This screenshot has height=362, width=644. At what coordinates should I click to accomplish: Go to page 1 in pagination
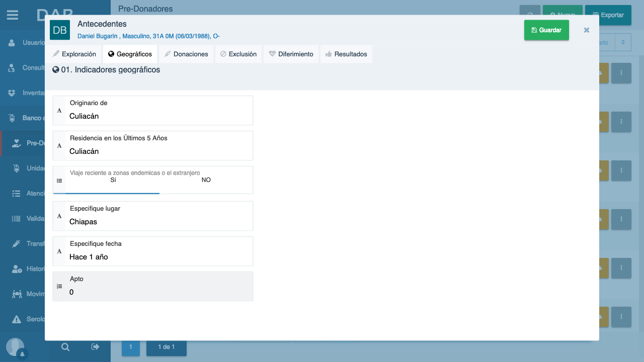pyautogui.click(x=131, y=347)
